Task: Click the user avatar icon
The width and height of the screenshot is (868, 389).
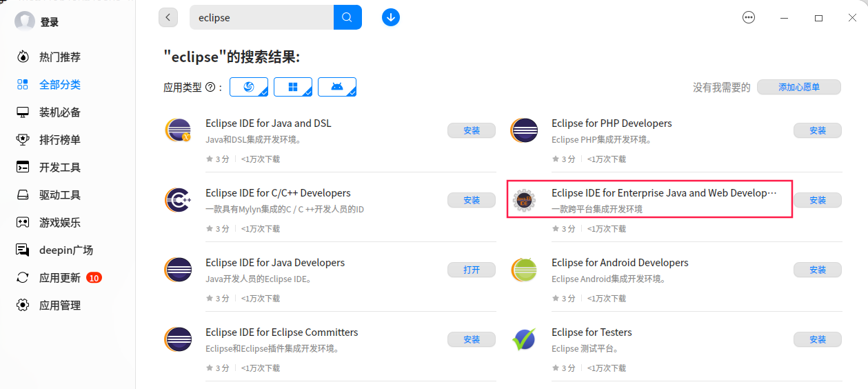Action: (x=25, y=21)
